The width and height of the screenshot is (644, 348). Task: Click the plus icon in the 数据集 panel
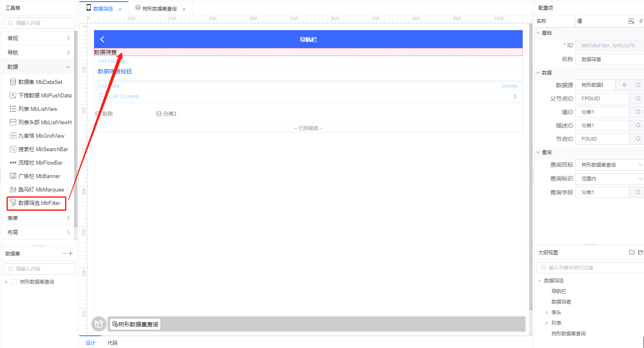pos(71,253)
